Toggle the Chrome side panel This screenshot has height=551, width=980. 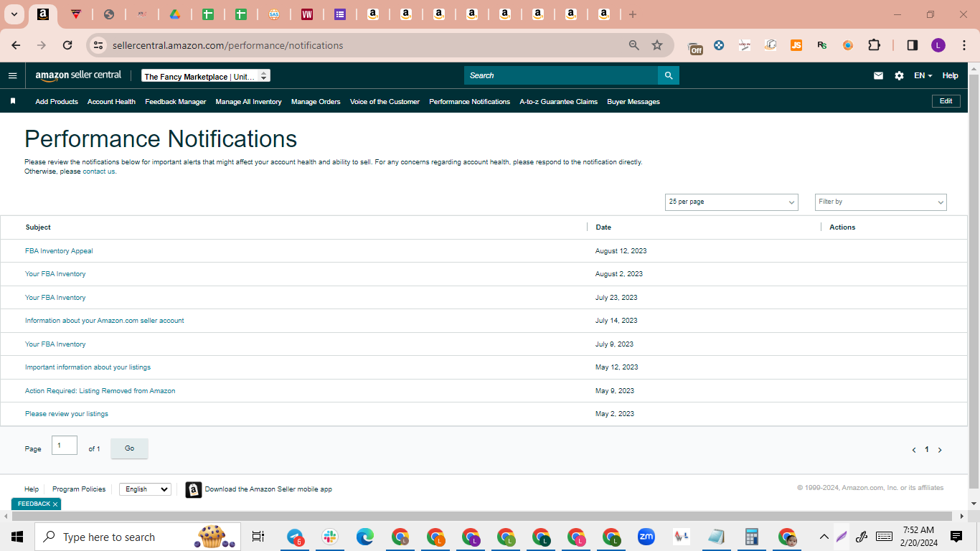pyautogui.click(x=913, y=45)
